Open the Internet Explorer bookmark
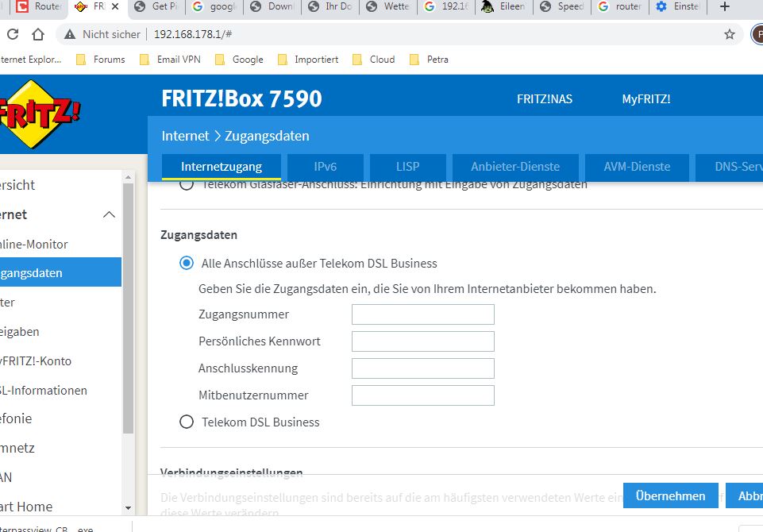763x532 pixels. (x=31, y=60)
